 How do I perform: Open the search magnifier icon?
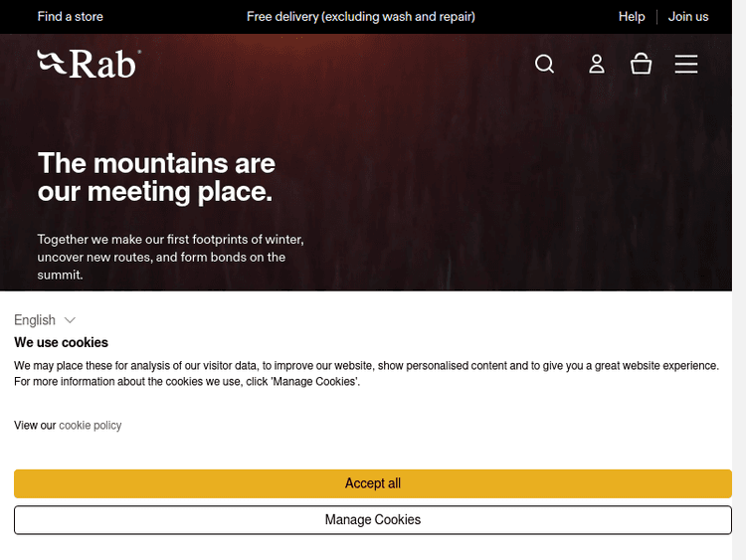pos(544,64)
